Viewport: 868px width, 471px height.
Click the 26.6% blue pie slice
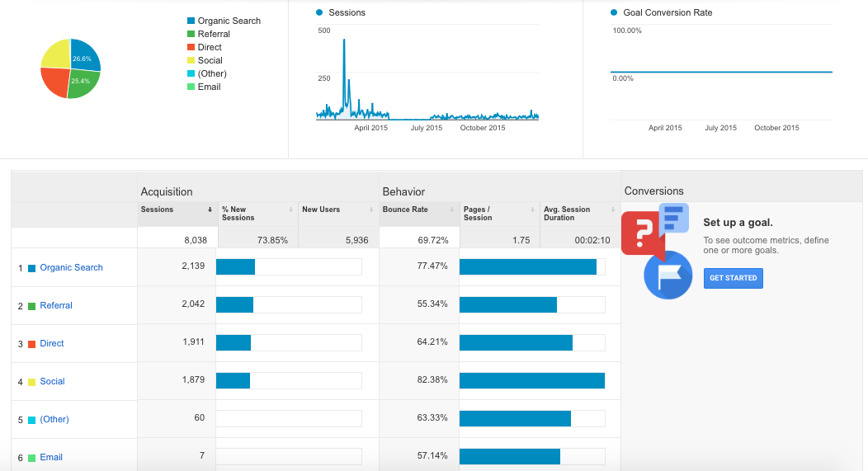coord(84,55)
